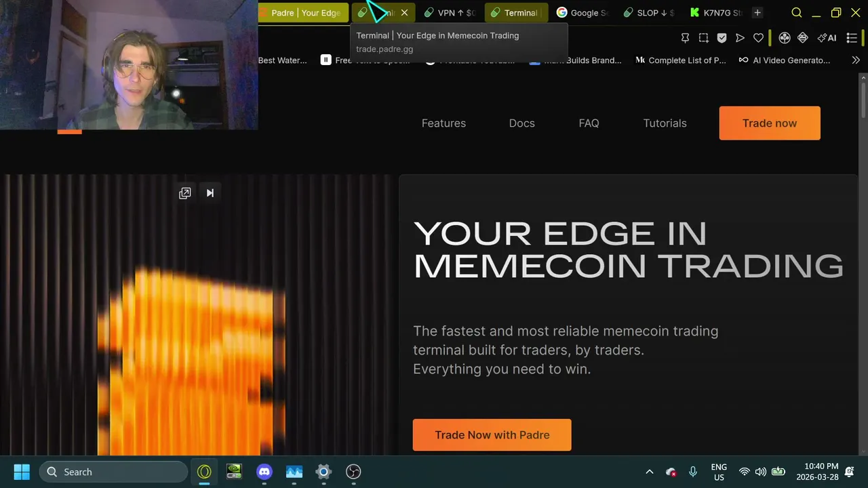Switch to the Google Search tab

[583, 12]
